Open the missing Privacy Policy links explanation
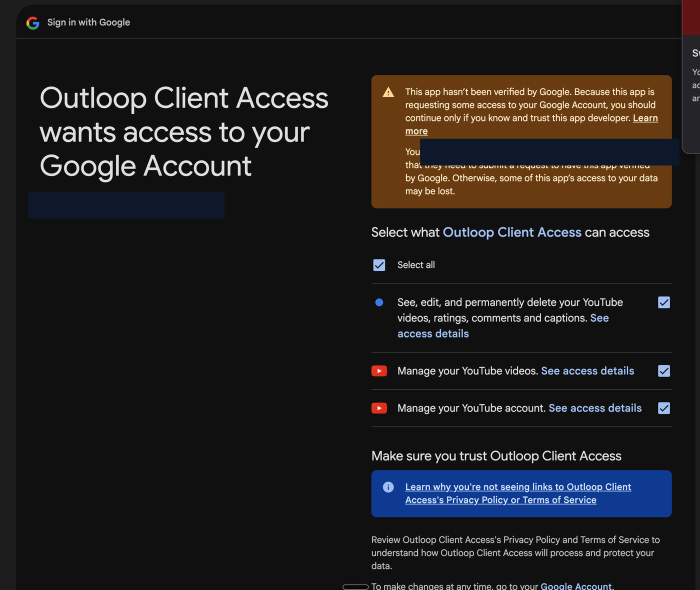The height and width of the screenshot is (590, 700). tap(518, 493)
